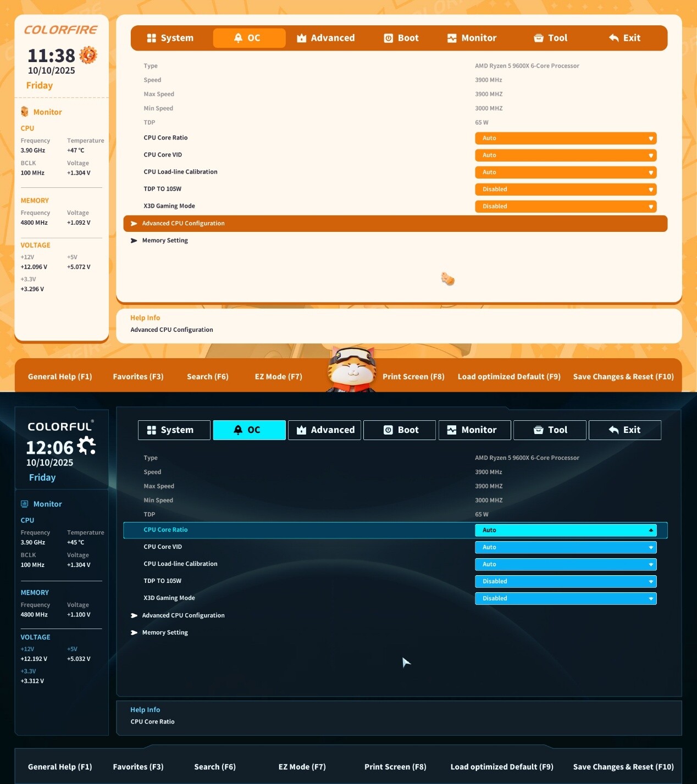Click the Exit arrow icon in orange Colorfire BIOS
The height and width of the screenshot is (784, 697).
(614, 38)
